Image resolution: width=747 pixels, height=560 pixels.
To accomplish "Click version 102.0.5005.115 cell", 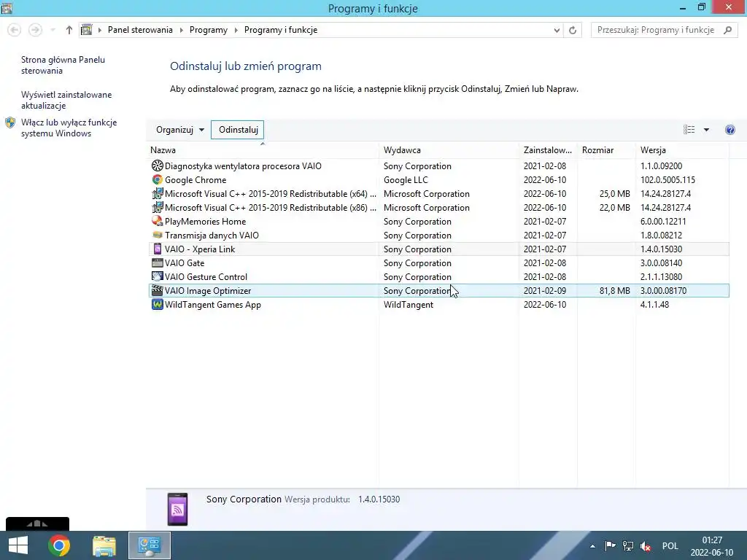I will [667, 180].
